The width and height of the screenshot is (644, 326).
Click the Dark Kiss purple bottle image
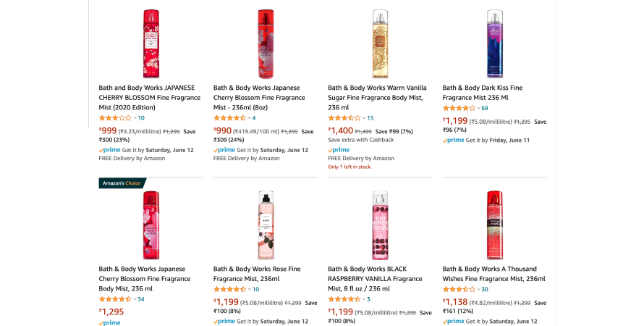pyautogui.click(x=494, y=43)
